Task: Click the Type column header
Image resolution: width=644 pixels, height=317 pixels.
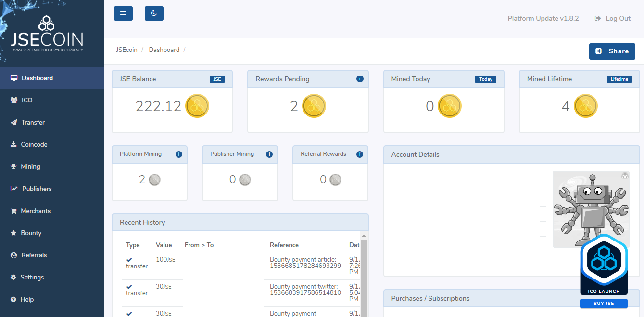Action: click(x=133, y=245)
